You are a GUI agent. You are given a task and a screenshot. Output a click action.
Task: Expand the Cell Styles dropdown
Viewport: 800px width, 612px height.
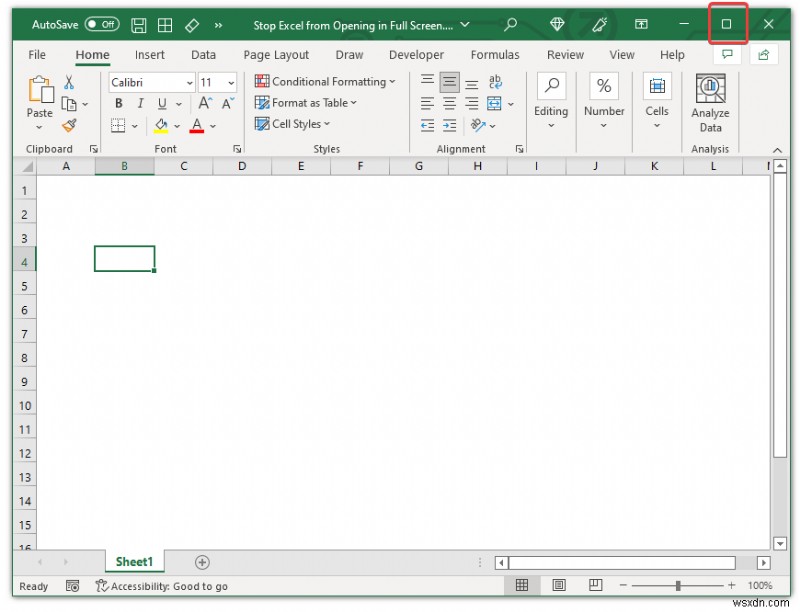coord(302,123)
